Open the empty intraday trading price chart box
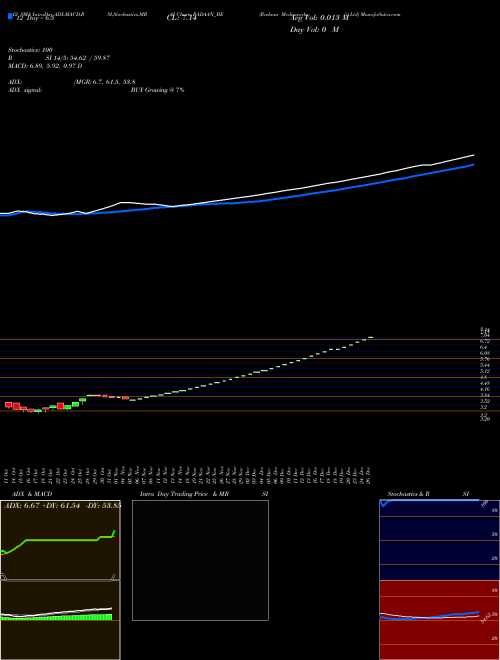 (x=200, y=560)
